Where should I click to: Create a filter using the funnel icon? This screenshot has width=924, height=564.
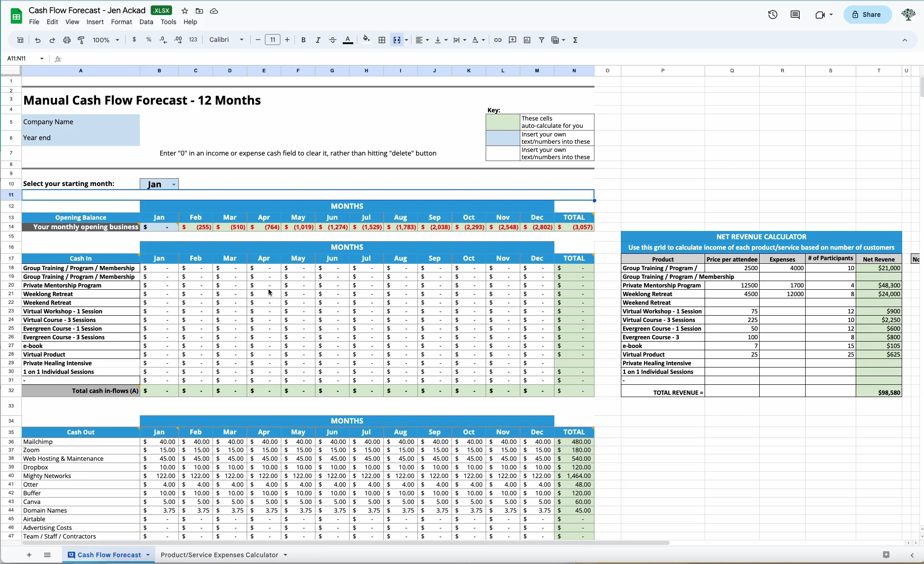pyautogui.click(x=541, y=40)
